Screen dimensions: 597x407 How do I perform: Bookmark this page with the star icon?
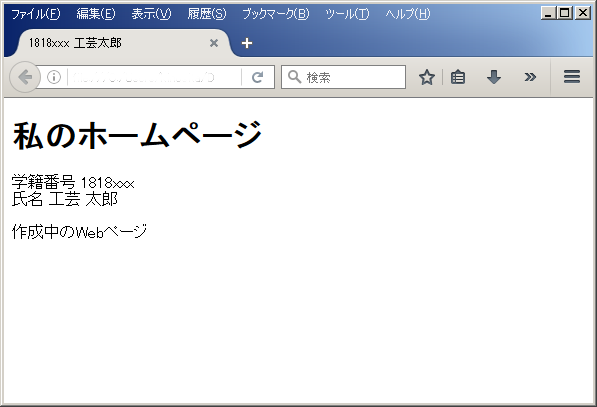427,77
